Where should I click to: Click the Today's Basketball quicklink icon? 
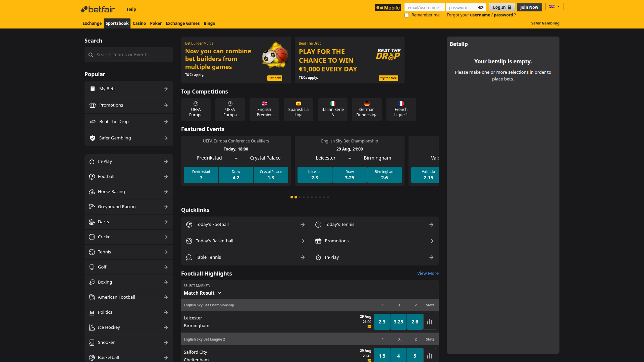[190, 241]
